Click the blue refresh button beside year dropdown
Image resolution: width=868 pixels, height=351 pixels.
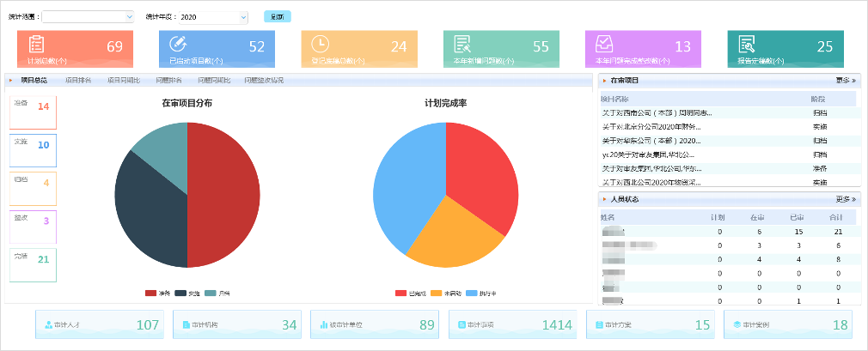pyautogui.click(x=277, y=16)
